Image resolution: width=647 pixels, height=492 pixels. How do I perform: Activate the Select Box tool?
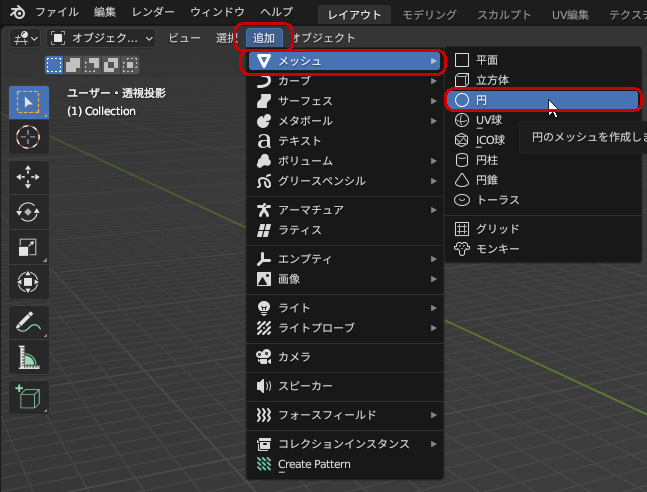[28, 102]
